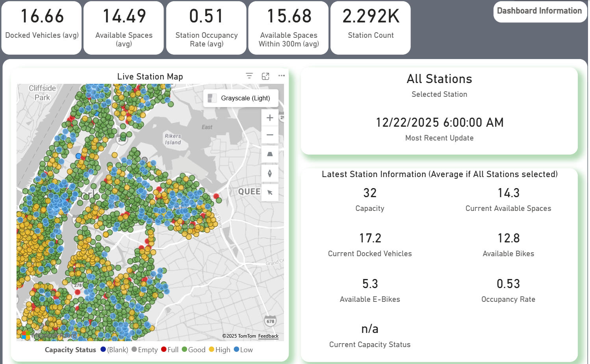The image size is (590, 364).
Task: Enter focus mode for Live Station Map
Action: click(265, 76)
